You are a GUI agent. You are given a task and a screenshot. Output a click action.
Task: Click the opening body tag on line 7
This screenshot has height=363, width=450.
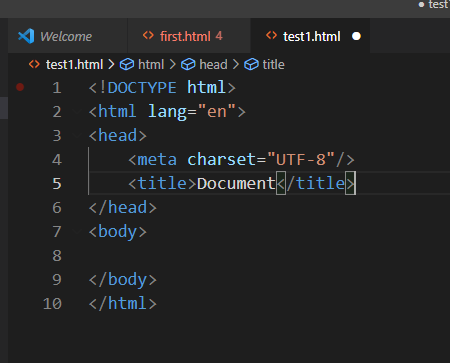(x=118, y=232)
